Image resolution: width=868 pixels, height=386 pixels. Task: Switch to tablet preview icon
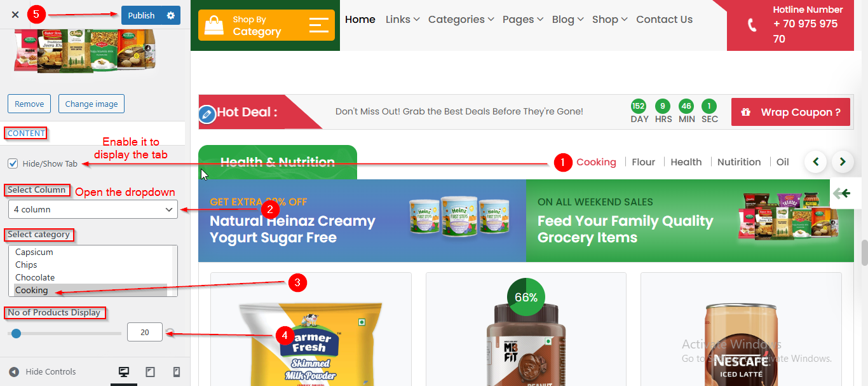pyautogui.click(x=150, y=372)
